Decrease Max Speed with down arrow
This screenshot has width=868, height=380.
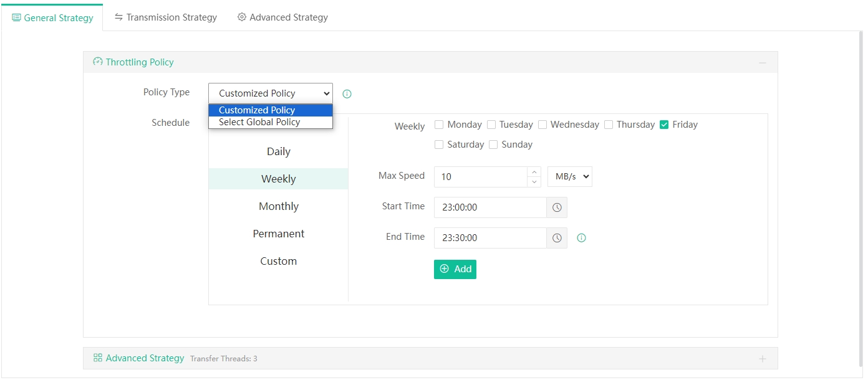pyautogui.click(x=534, y=182)
